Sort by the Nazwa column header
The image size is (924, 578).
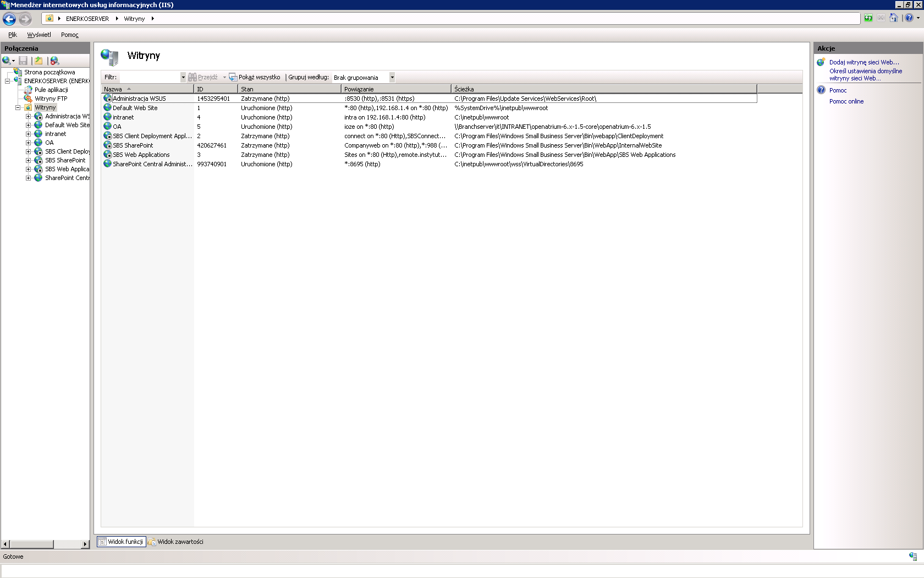[147, 89]
